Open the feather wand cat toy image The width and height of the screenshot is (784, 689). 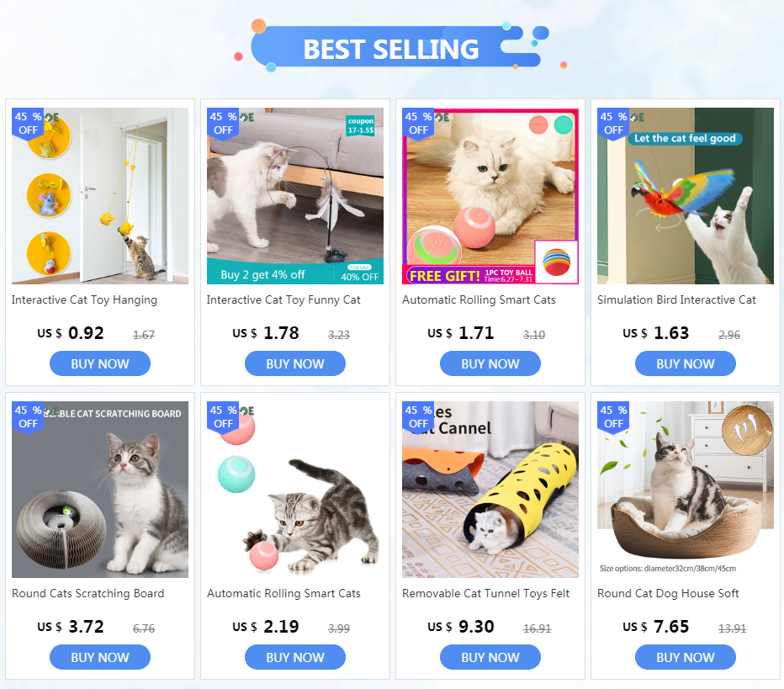(295, 196)
